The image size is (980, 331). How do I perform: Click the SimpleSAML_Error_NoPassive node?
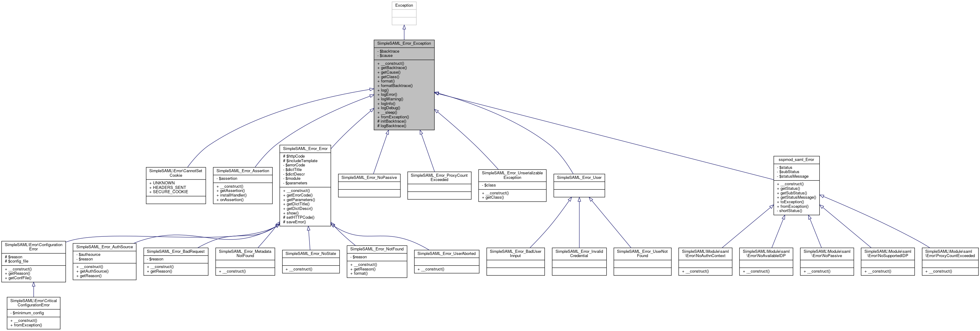pyautogui.click(x=369, y=185)
